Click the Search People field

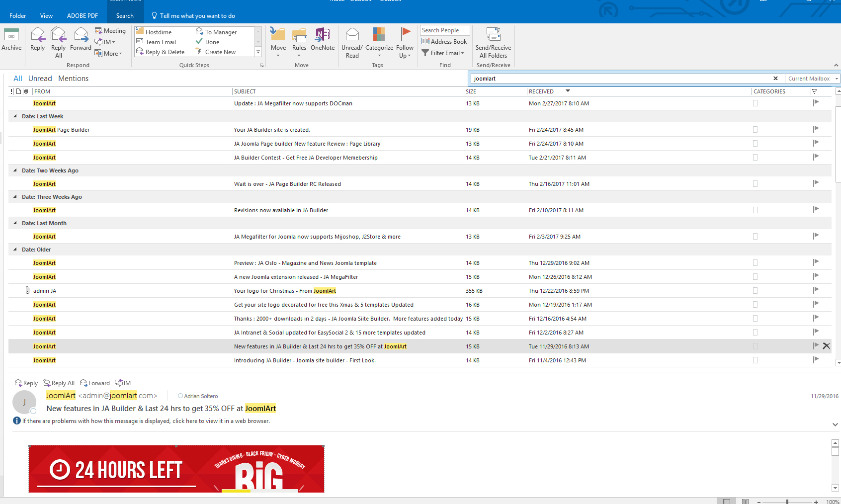point(445,30)
